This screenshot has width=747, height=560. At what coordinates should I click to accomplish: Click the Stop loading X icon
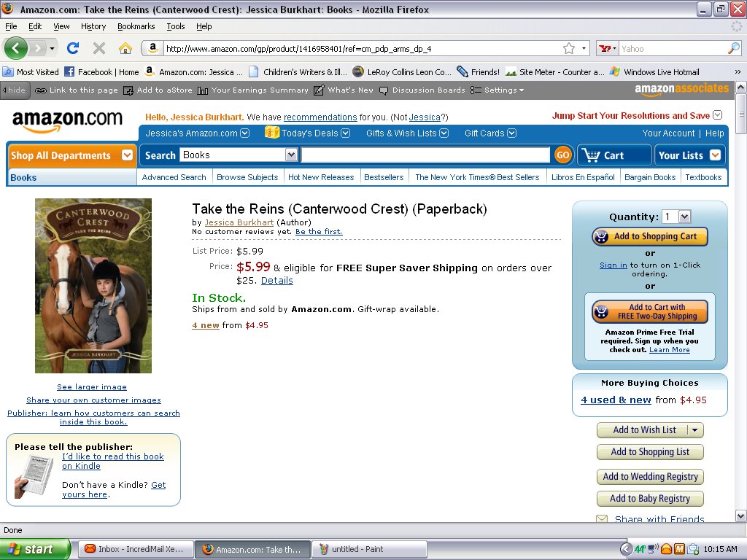coord(99,48)
